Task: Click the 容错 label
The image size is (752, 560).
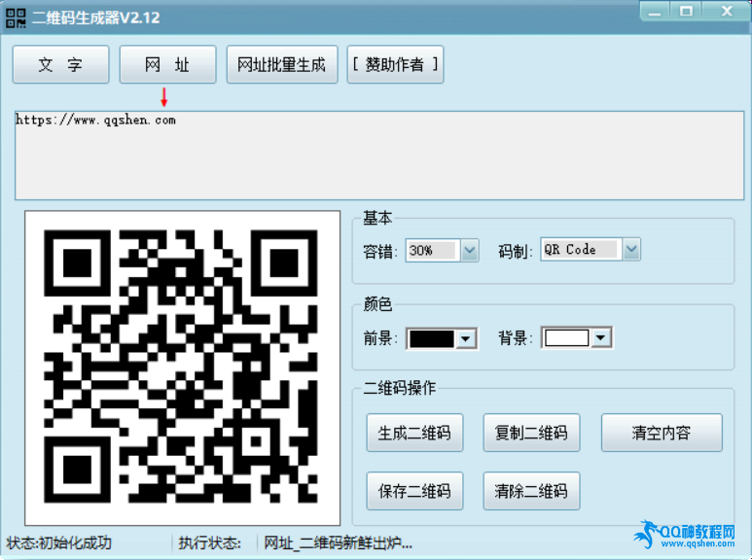Action: (379, 251)
